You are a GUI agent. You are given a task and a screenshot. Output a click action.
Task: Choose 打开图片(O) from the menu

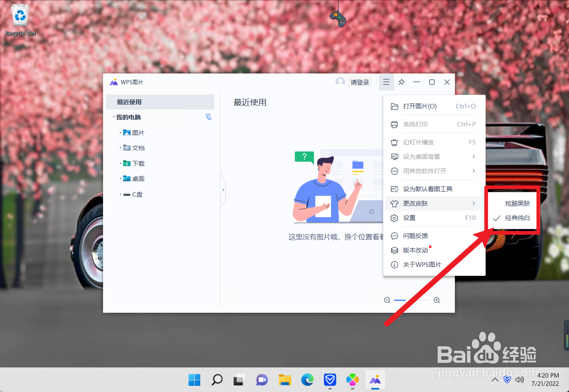tap(434, 106)
